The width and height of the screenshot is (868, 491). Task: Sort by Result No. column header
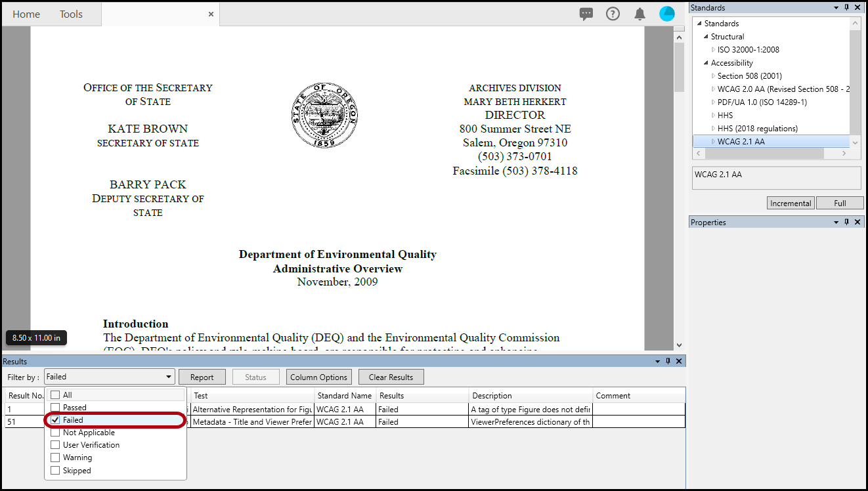coord(25,396)
